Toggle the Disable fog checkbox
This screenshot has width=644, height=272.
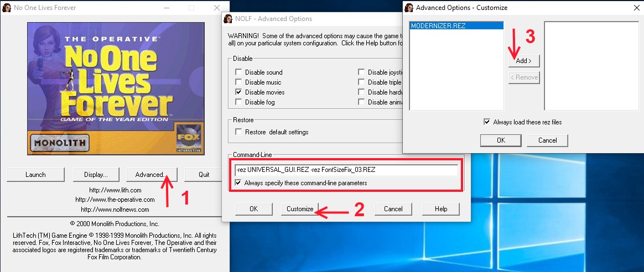coord(238,102)
